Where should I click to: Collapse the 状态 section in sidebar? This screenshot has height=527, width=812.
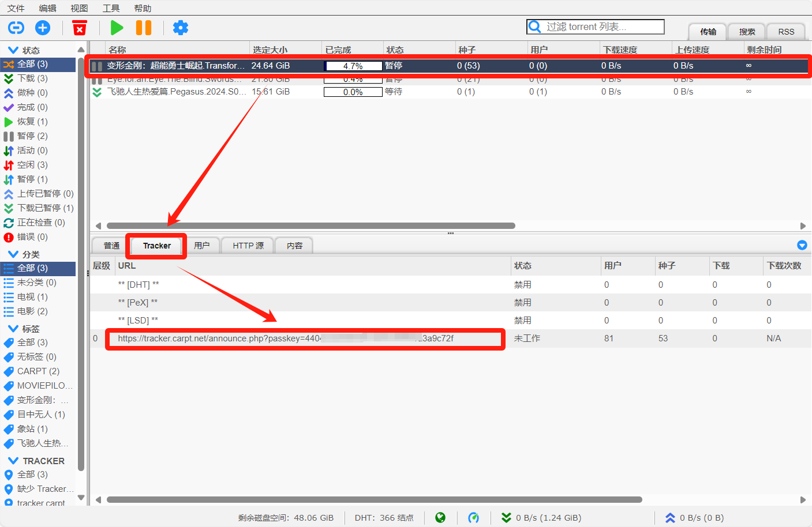pyautogui.click(x=13, y=50)
